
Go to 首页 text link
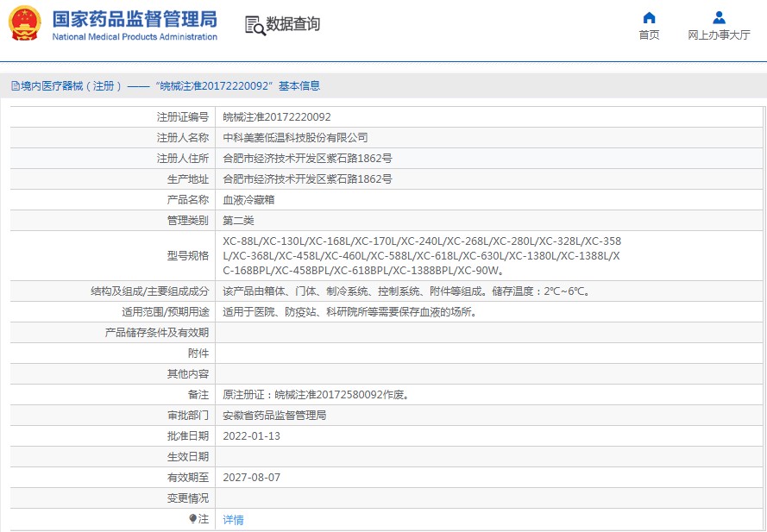click(649, 34)
